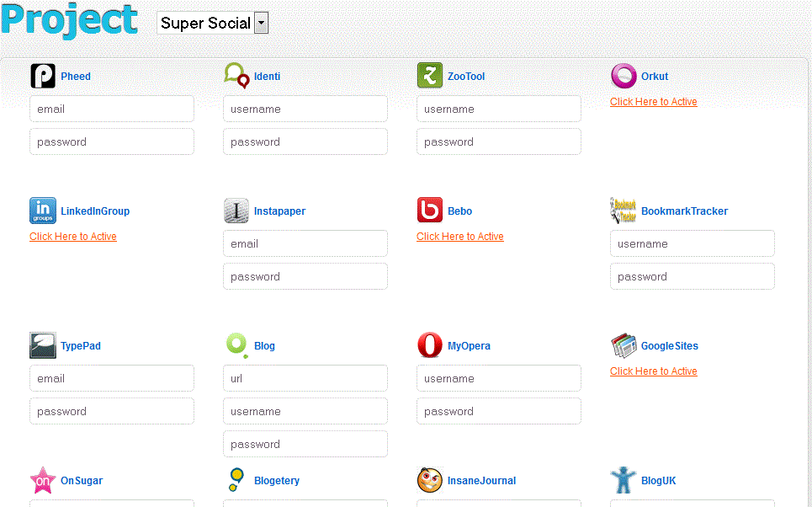Click the Identi service icon
Image resolution: width=812 pixels, height=507 pixels.
coord(236,76)
